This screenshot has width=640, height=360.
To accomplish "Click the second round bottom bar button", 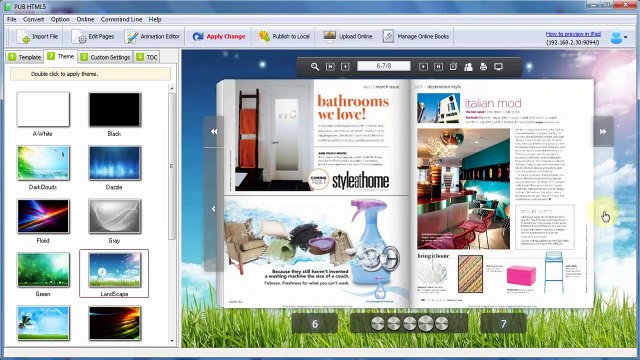I will point(393,324).
